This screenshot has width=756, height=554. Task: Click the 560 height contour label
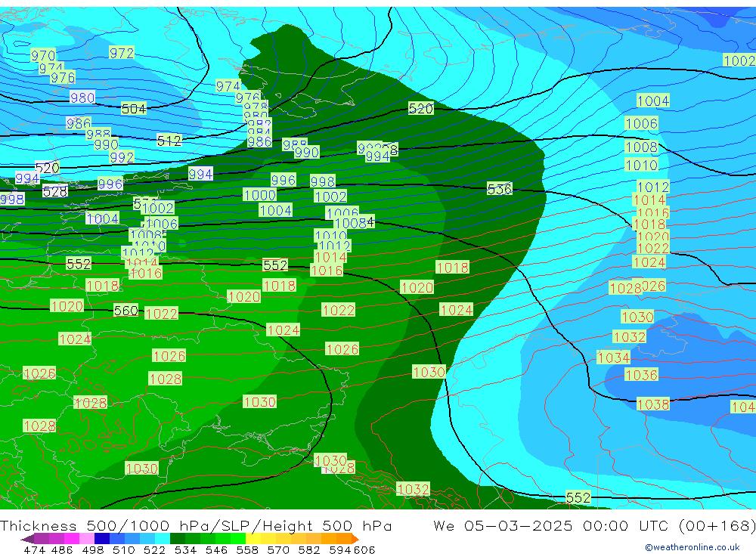(125, 310)
